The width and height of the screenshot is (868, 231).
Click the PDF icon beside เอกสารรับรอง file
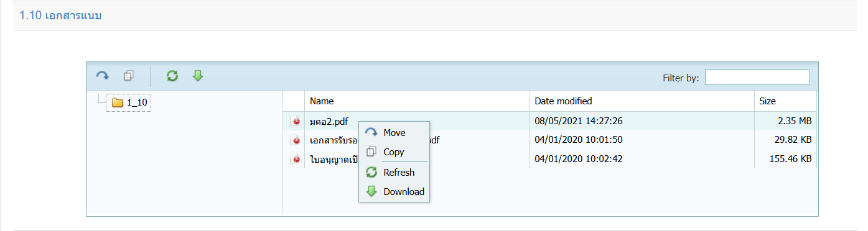pyautogui.click(x=296, y=140)
